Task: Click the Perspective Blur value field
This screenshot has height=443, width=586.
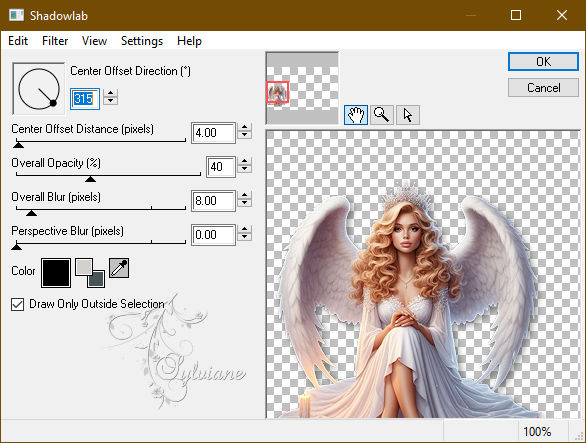Action: point(213,235)
